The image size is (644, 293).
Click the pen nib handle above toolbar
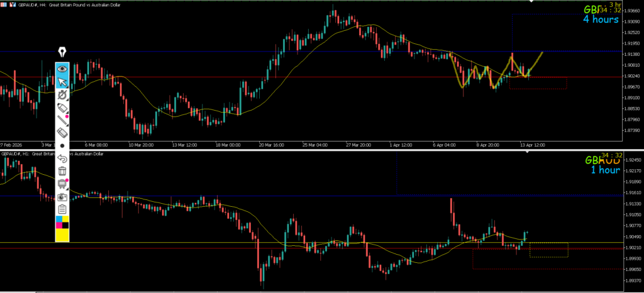[62, 52]
